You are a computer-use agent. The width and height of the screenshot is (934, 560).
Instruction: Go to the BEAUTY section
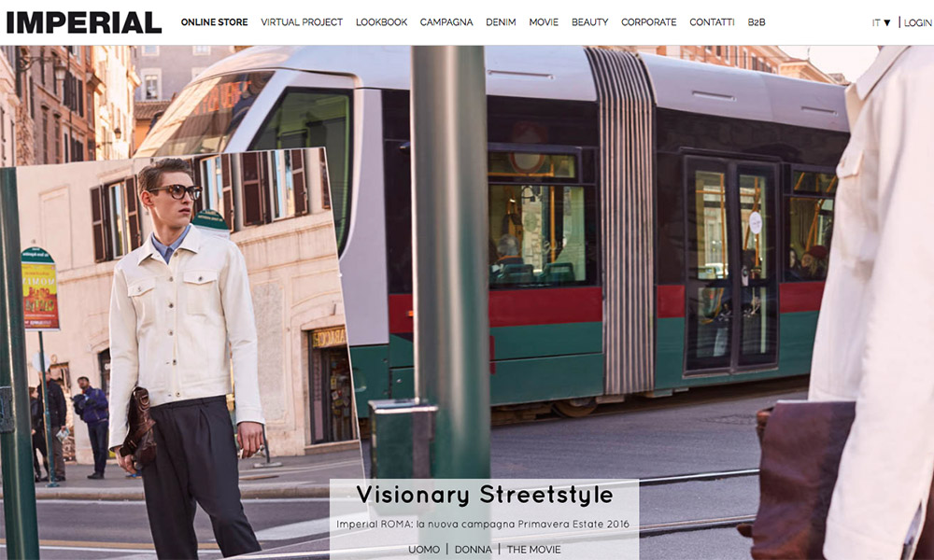pyautogui.click(x=589, y=22)
